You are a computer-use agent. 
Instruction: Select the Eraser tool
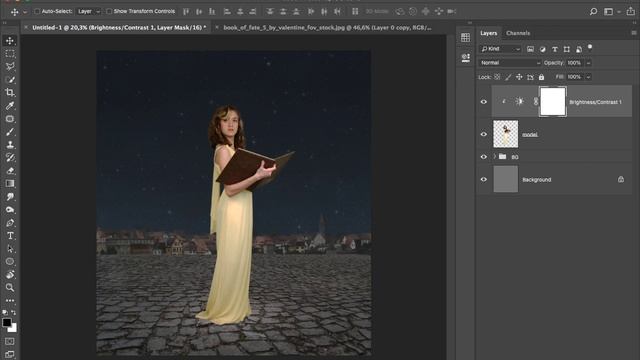pos(10,171)
